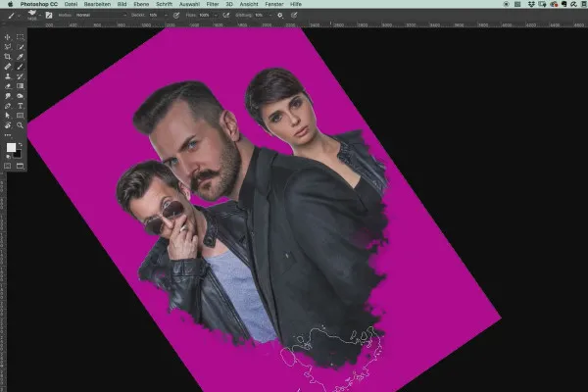Open the Bearbeiten menu
This screenshot has width=588, height=392.
pos(97,4)
